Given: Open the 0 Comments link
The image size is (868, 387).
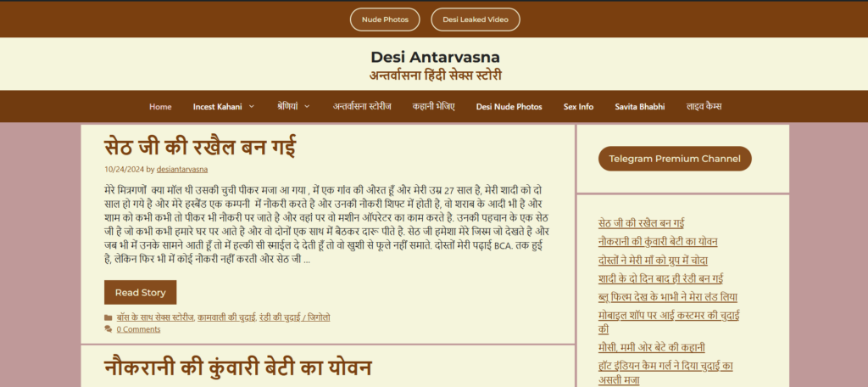Looking at the screenshot, I should [138, 329].
